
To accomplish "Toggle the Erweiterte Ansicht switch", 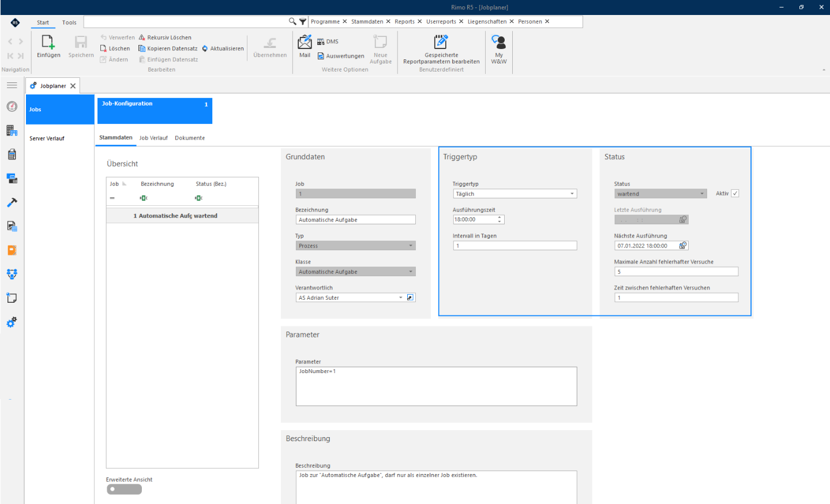I will pos(124,489).
